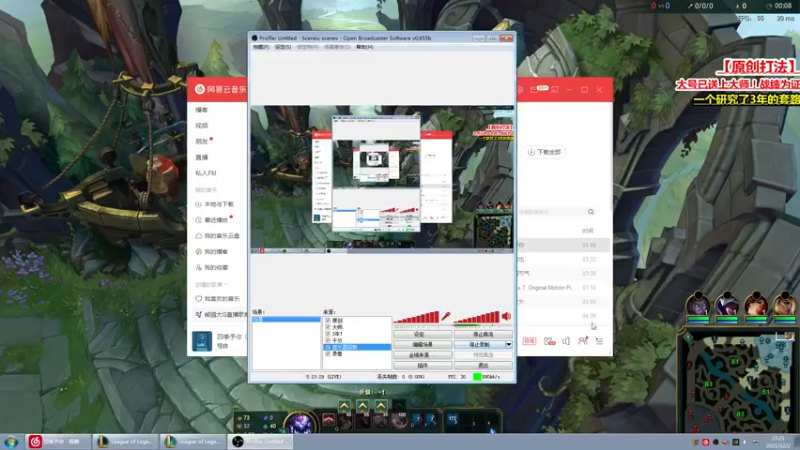Click the League of Legends minimap

tap(738, 382)
